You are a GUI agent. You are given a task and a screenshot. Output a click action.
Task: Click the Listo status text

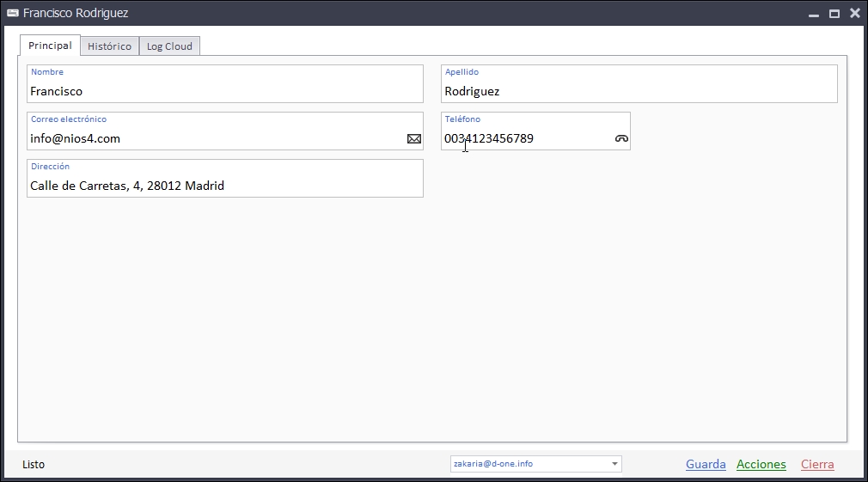[34, 465]
